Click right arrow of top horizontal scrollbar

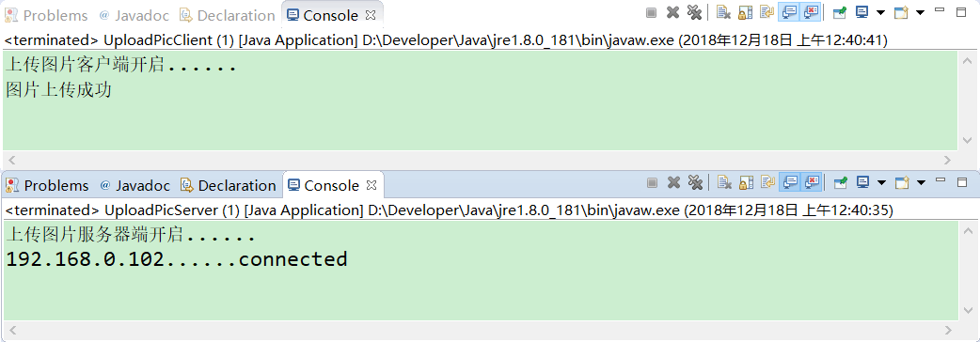click(947, 160)
